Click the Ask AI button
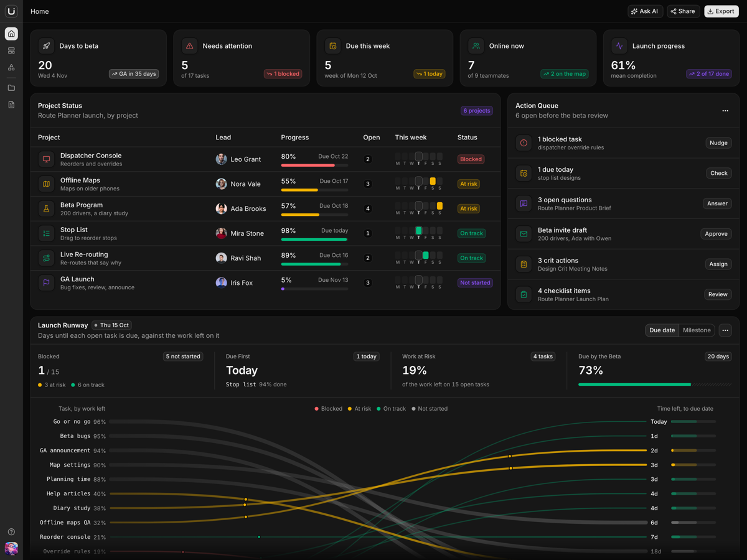The height and width of the screenshot is (560, 747). (645, 11)
